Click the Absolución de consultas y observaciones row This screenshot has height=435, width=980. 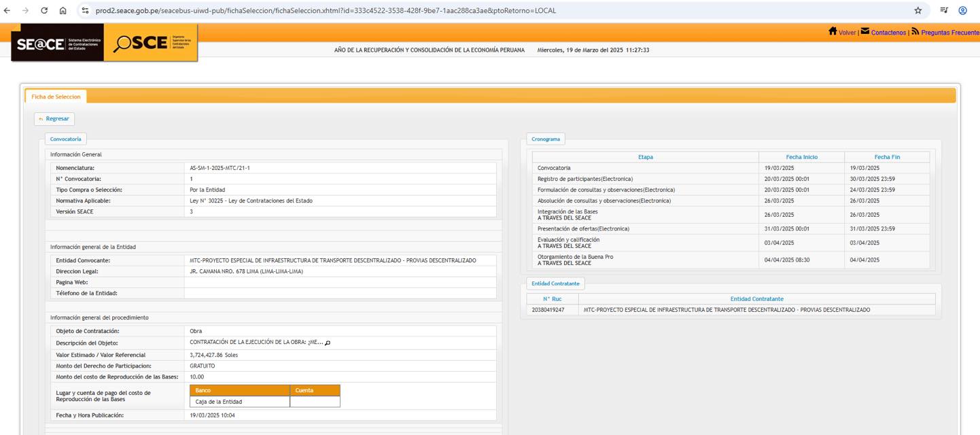click(731, 201)
